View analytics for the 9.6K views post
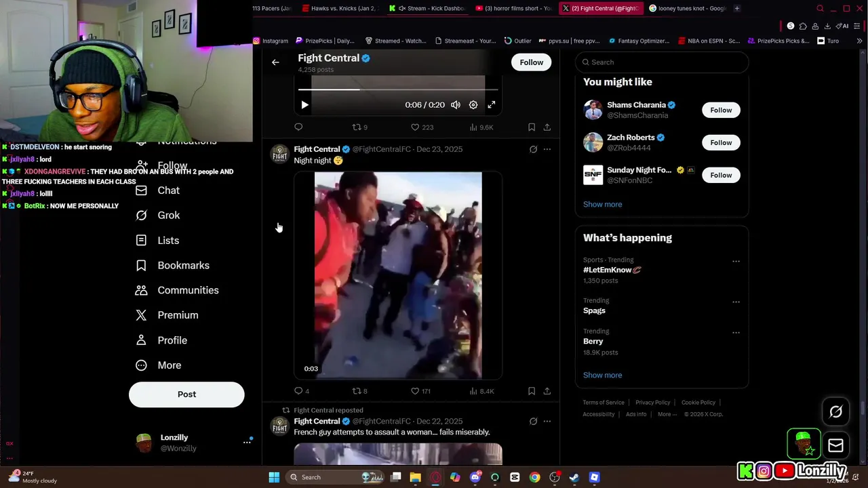The height and width of the screenshot is (488, 868). tap(481, 127)
